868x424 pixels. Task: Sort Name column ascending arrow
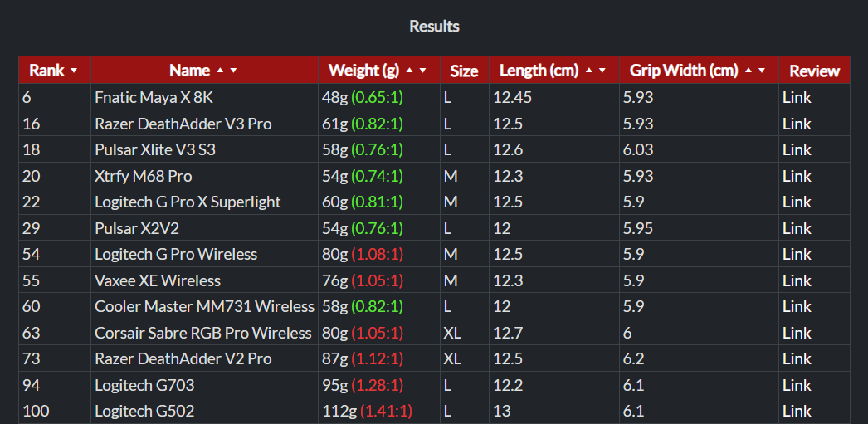point(221,71)
